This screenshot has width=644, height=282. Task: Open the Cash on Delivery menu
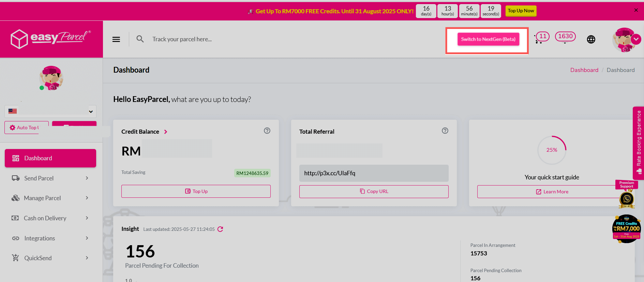pyautogui.click(x=50, y=218)
